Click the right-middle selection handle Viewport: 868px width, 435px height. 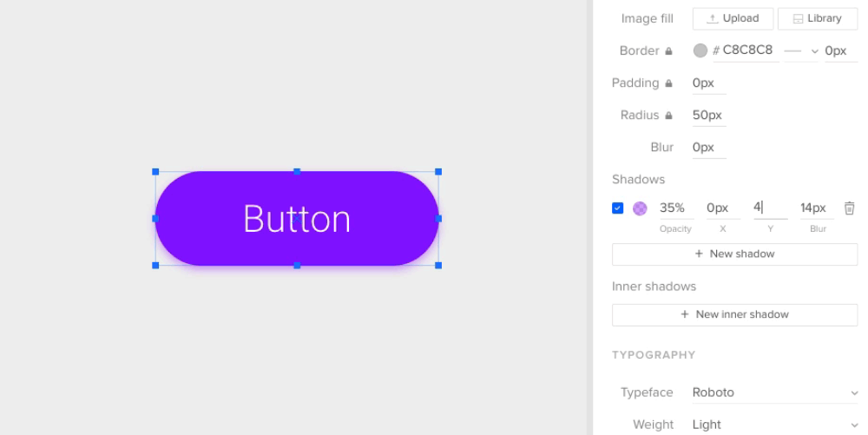point(438,219)
